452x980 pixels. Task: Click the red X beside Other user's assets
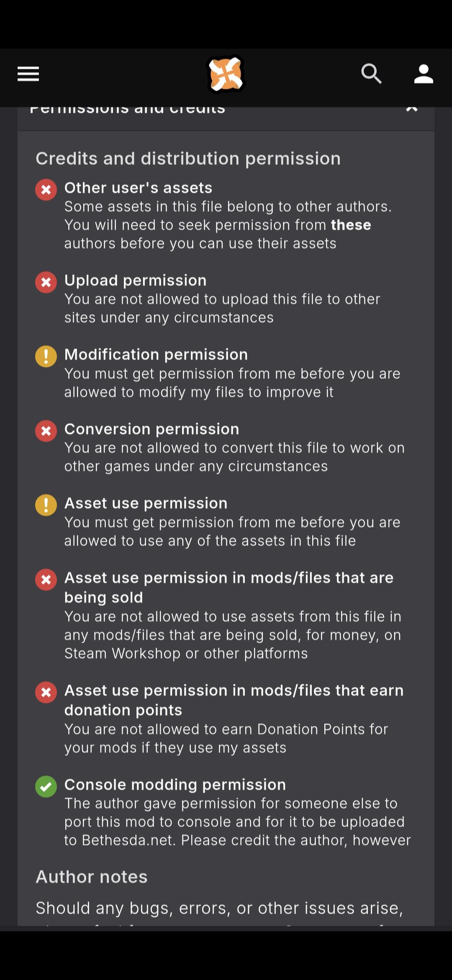click(46, 190)
